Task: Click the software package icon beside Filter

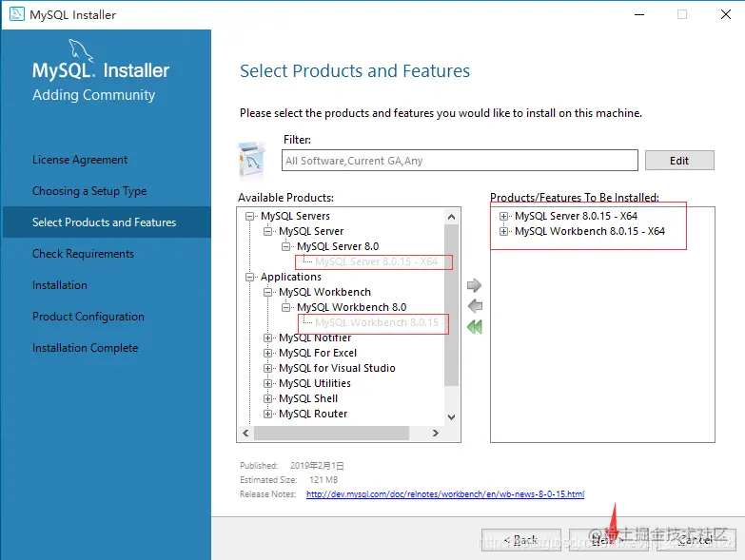Action: [x=251, y=160]
